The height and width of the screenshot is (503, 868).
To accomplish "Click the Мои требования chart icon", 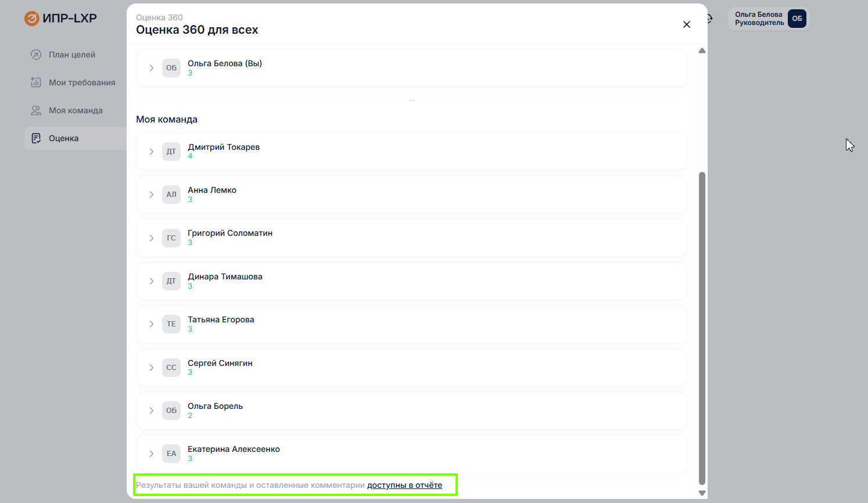I will tap(36, 82).
